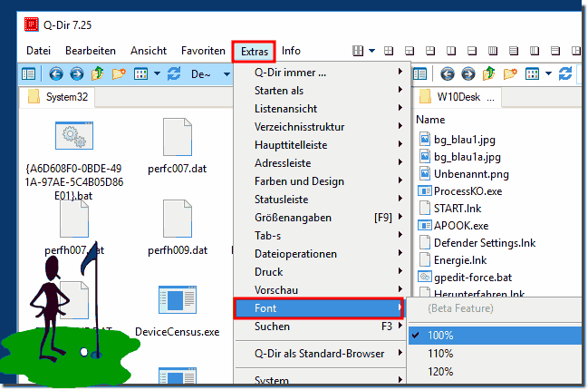Open the Favoriten menu
Image resolution: width=588 pixels, height=390 pixels.
pyautogui.click(x=203, y=51)
